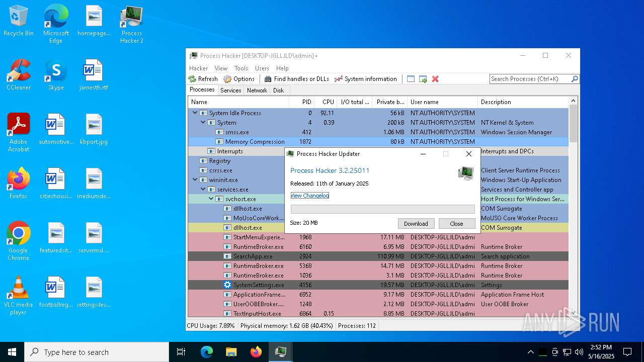
Task: Open the Tools menu
Action: (x=241, y=68)
